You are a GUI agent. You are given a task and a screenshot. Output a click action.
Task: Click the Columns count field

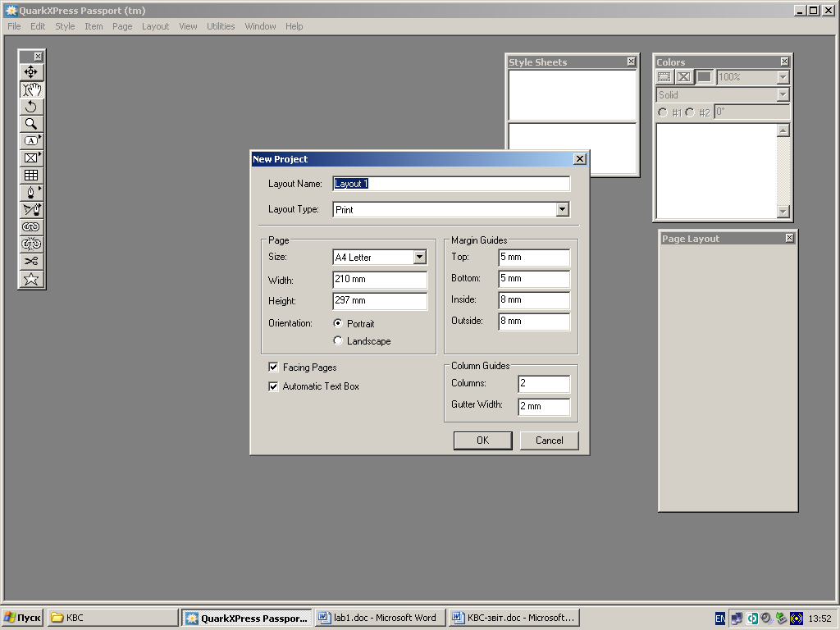pyautogui.click(x=544, y=384)
